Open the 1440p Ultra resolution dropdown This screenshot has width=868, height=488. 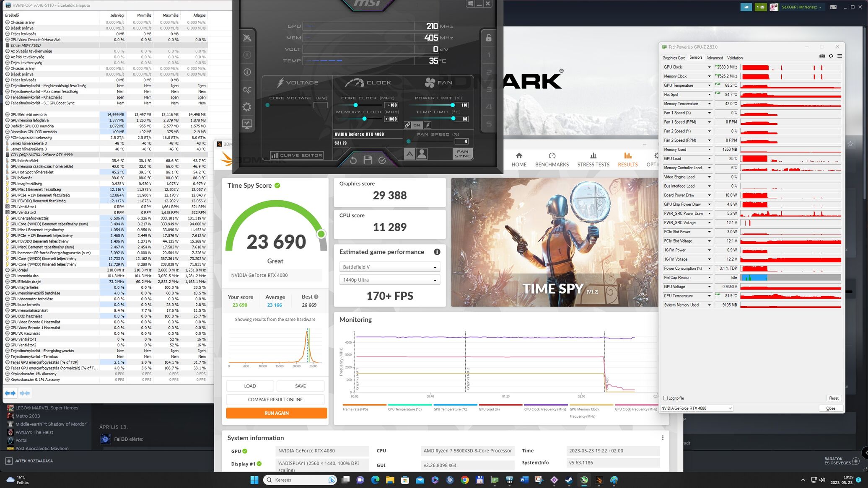click(x=389, y=280)
